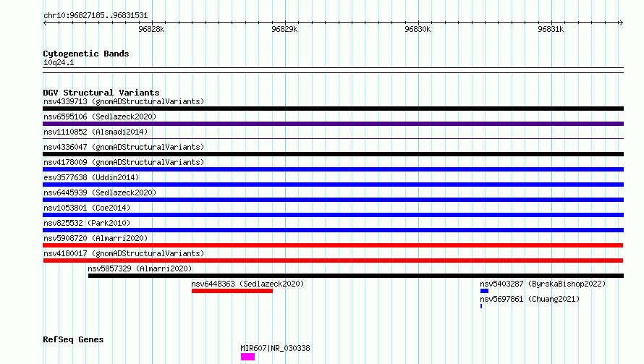
Task: Open nsv6445939 (Sedlazeck2020) variant label
Action: point(100,192)
